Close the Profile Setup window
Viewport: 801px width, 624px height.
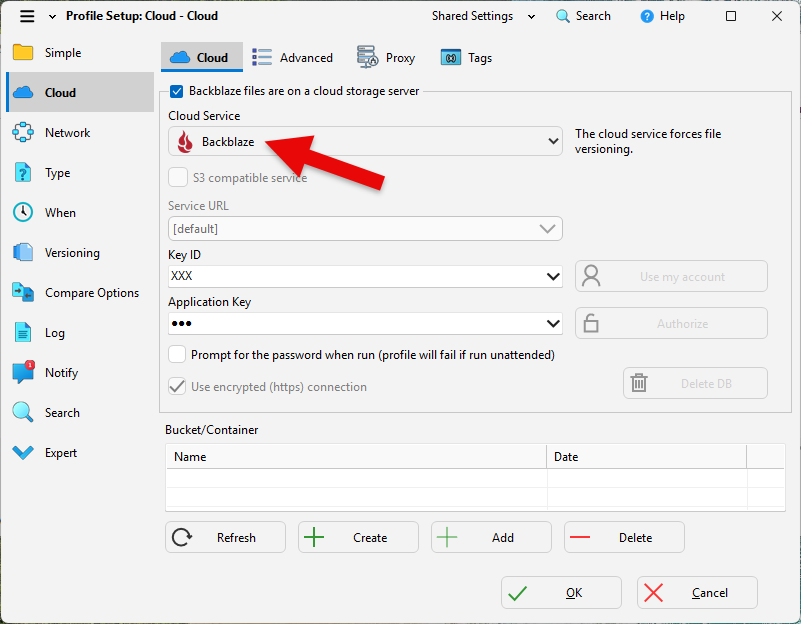(x=777, y=16)
